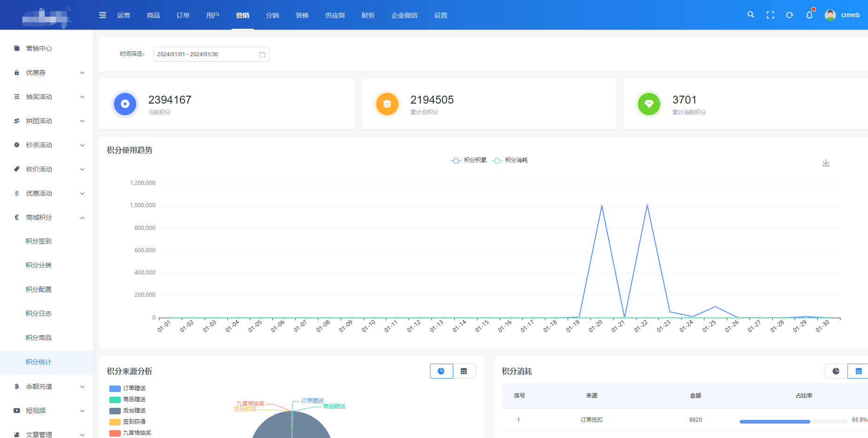This screenshot has height=438, width=868.
Task: Click the 余额充值 coin icon in sidebar
Action: [17, 386]
